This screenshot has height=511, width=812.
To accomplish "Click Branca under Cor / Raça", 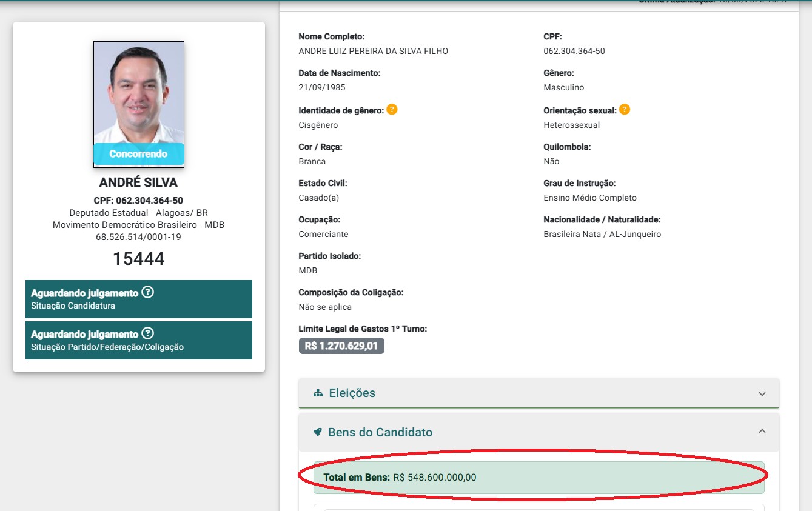I will 312,162.
